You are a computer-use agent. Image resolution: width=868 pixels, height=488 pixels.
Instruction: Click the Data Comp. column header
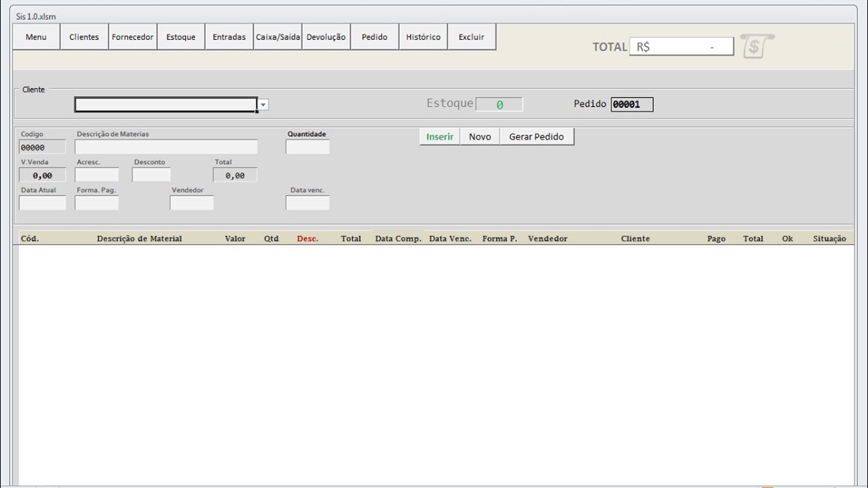point(398,239)
